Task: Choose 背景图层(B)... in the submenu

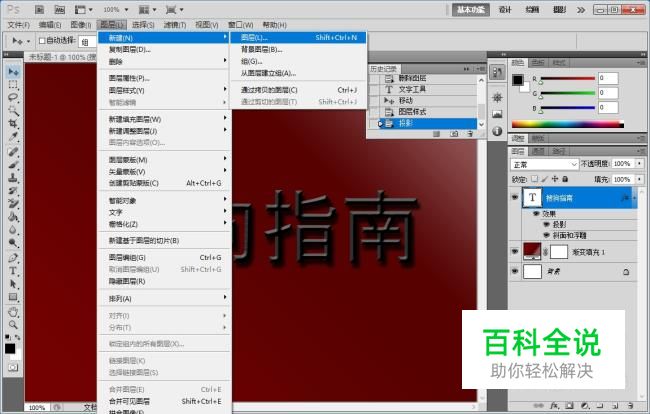Action: point(299,50)
